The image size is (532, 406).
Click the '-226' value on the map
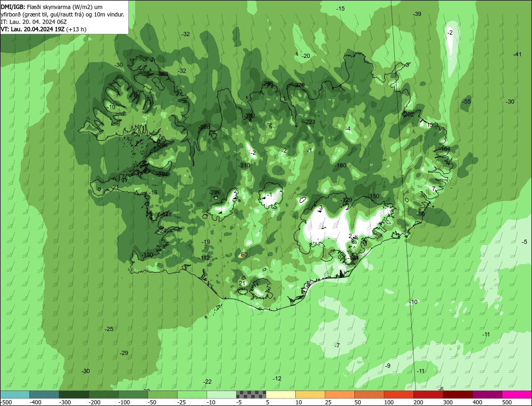click(x=215, y=192)
